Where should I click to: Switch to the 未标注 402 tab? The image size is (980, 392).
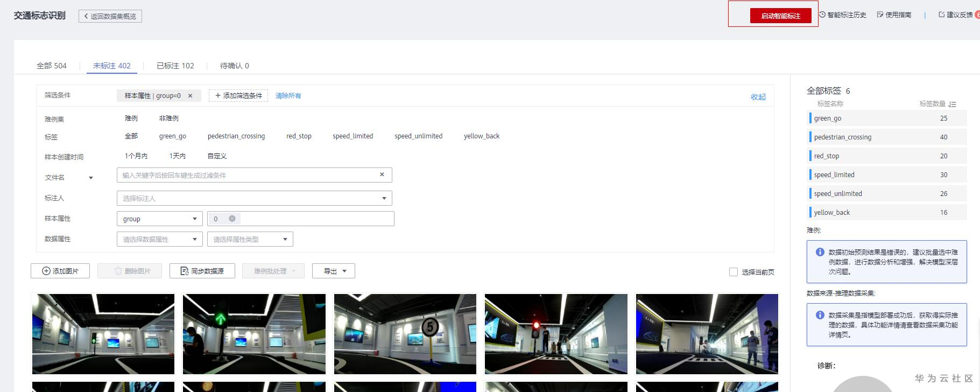(x=112, y=66)
